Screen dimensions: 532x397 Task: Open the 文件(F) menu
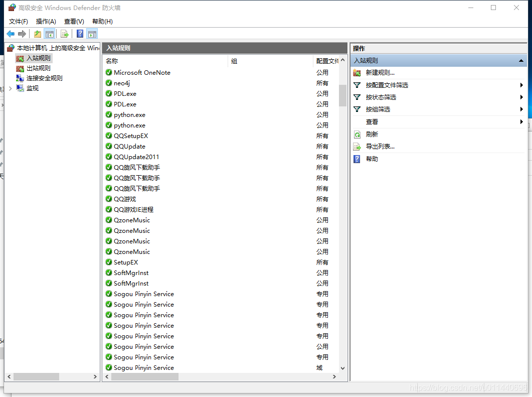(x=19, y=22)
